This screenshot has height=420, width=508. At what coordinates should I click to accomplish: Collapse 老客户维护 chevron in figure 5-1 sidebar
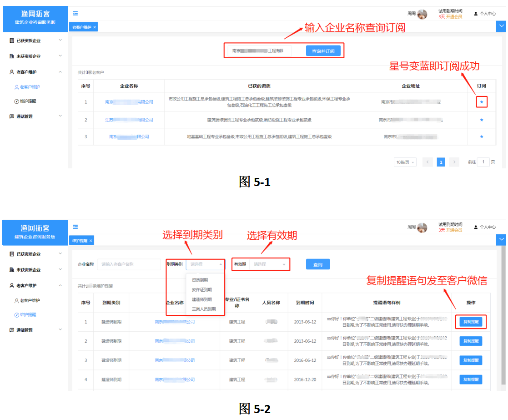coord(60,71)
